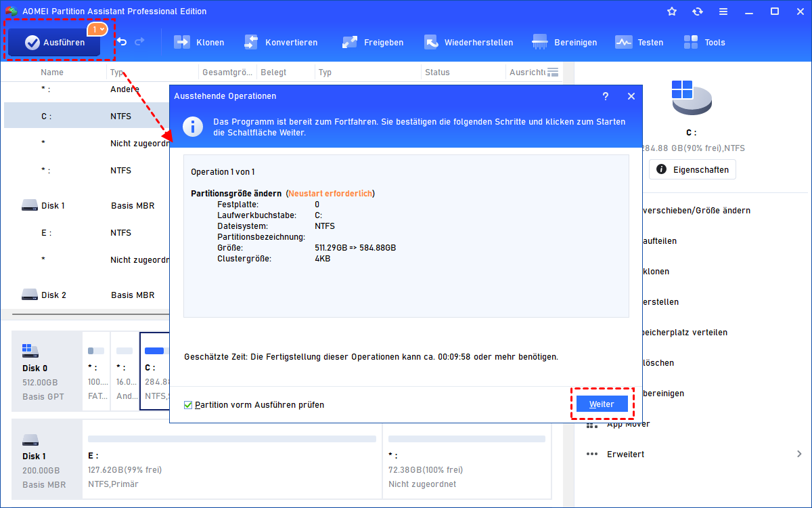
Task: Sort by the Status column header
Action: tap(437, 72)
